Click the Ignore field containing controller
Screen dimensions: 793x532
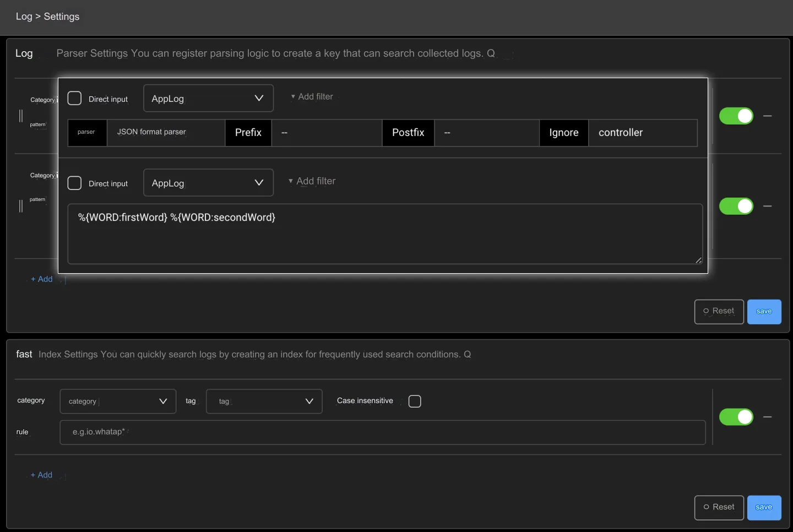pos(643,132)
